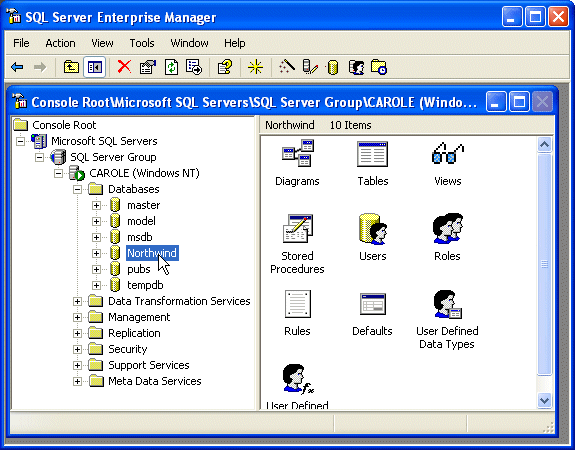Toggle the Show/Hide Console Tree button
575x450 pixels.
95,67
